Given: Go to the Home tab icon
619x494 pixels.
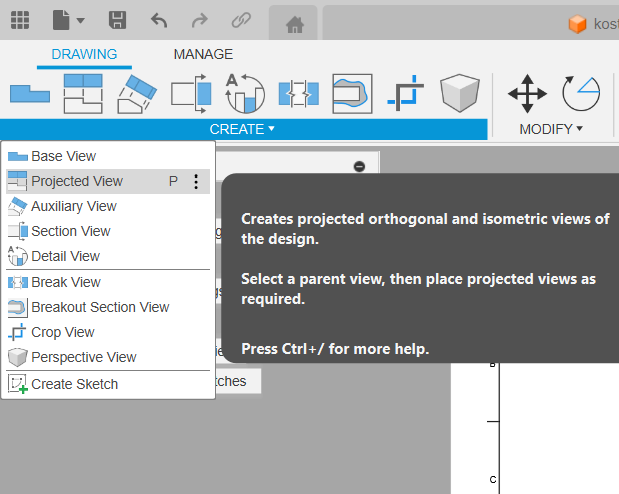Looking at the screenshot, I should (x=293, y=24).
